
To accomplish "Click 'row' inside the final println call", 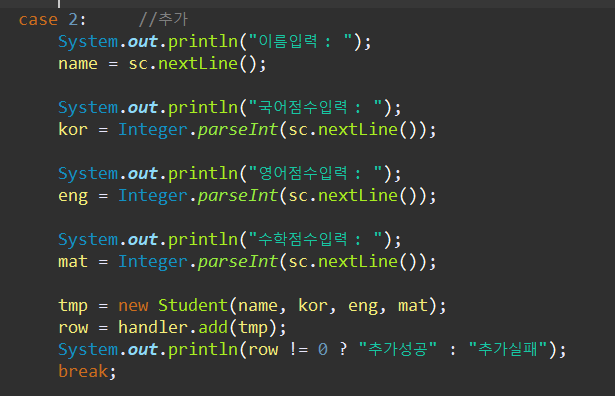I will coord(263,349).
